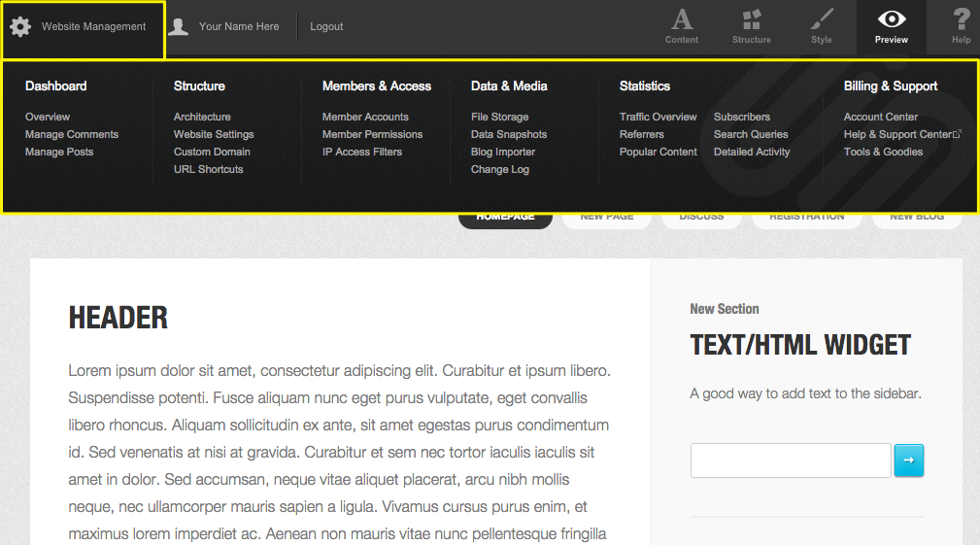This screenshot has height=545, width=980.
Task: Click the sidebar widget text input field
Action: coord(790,460)
